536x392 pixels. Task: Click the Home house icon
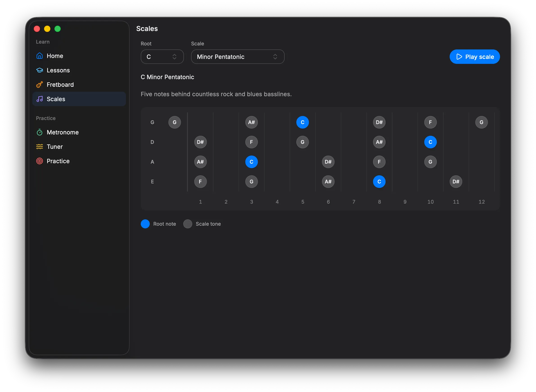pyautogui.click(x=40, y=56)
